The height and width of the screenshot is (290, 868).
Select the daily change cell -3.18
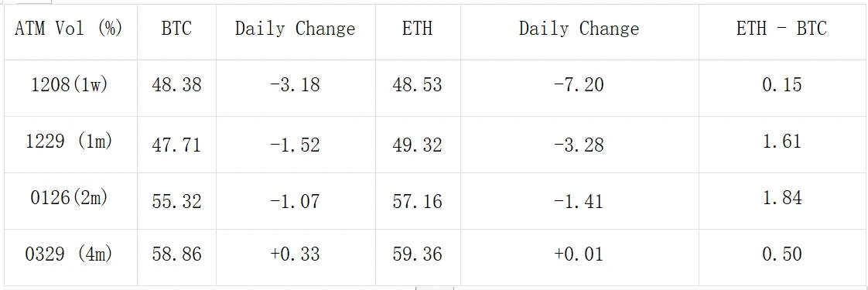pyautogui.click(x=295, y=84)
